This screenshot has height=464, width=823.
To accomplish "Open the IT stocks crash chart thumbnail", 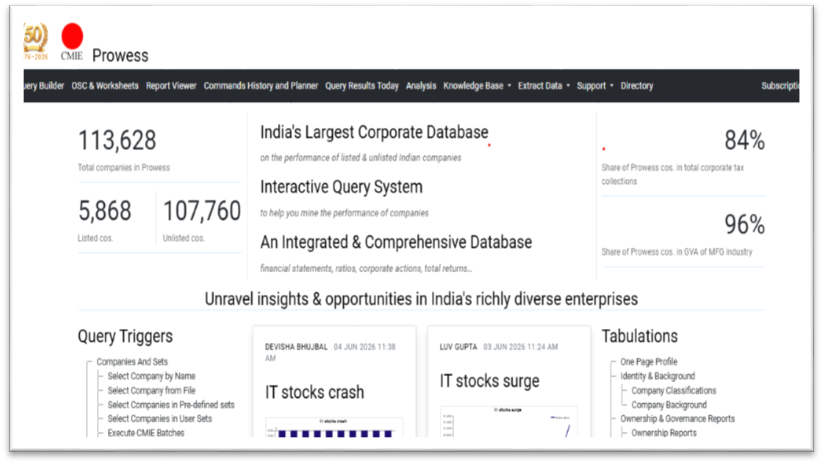I will (334, 427).
